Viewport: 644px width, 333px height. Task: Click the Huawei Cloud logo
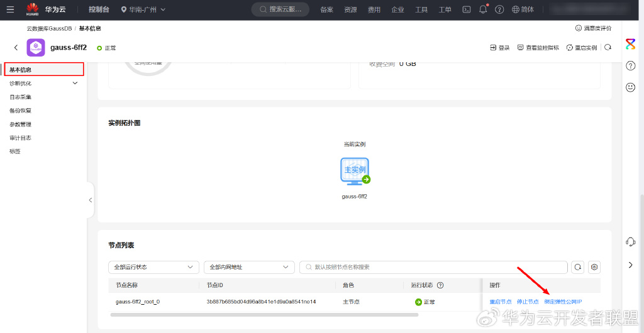point(33,9)
